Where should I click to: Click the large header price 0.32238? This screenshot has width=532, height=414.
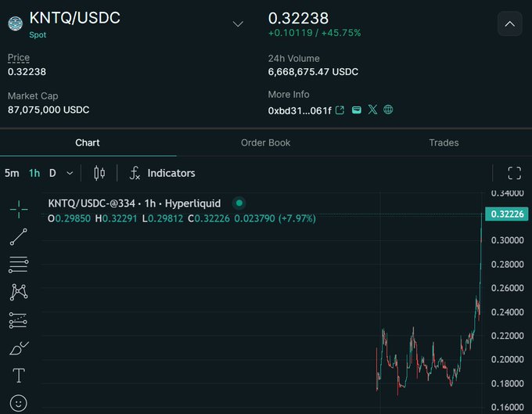click(x=298, y=18)
